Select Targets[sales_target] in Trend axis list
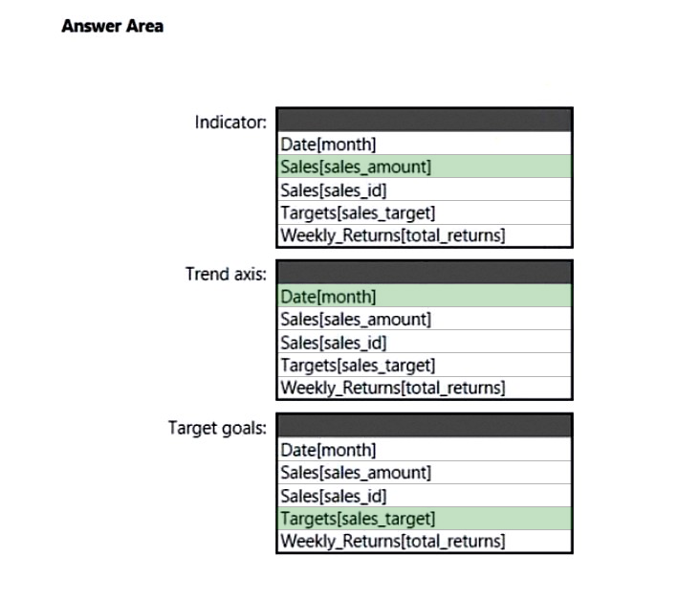Screen dimensions: 700x602 coord(424,366)
